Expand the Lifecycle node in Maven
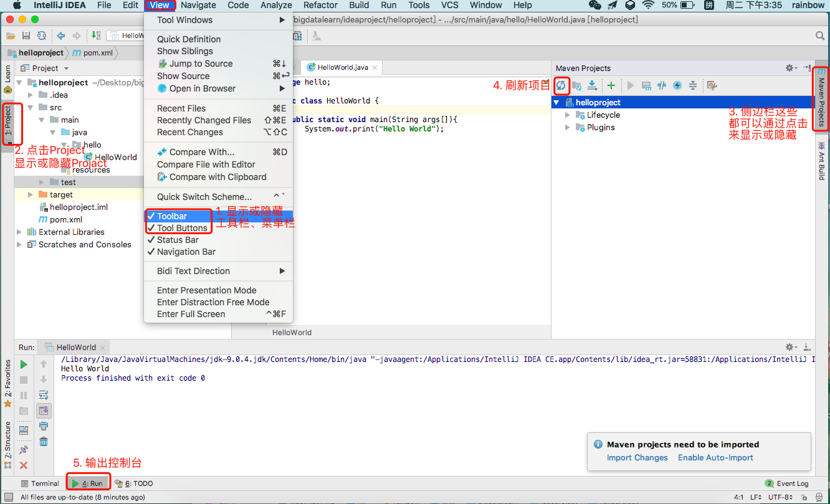Viewport: 830px width, 504px height. 568,115
